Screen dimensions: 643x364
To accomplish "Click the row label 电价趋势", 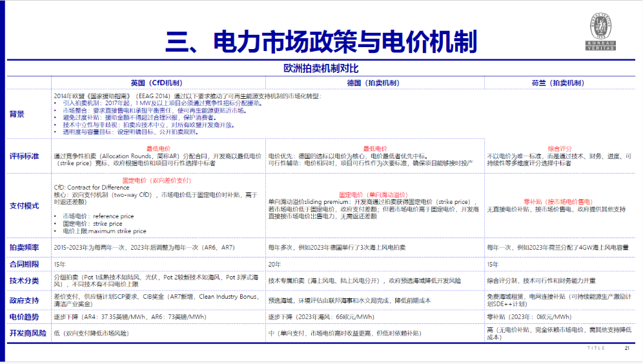I will click(24, 317).
